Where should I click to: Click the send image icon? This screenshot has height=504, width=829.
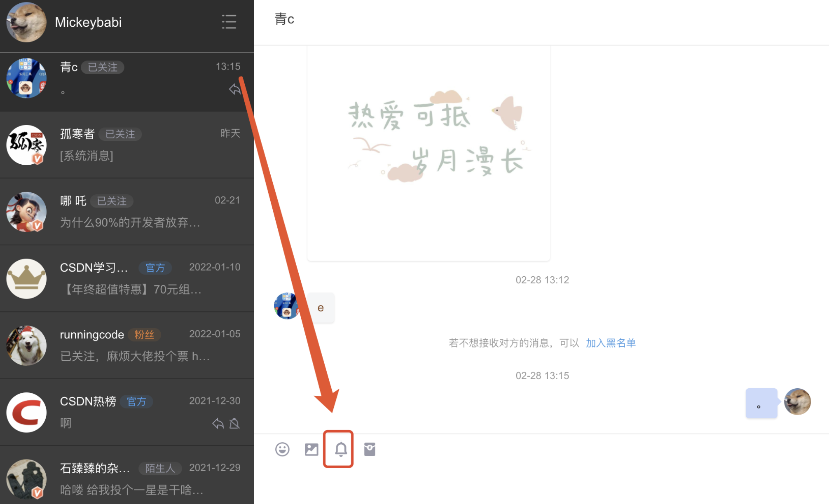(x=311, y=449)
